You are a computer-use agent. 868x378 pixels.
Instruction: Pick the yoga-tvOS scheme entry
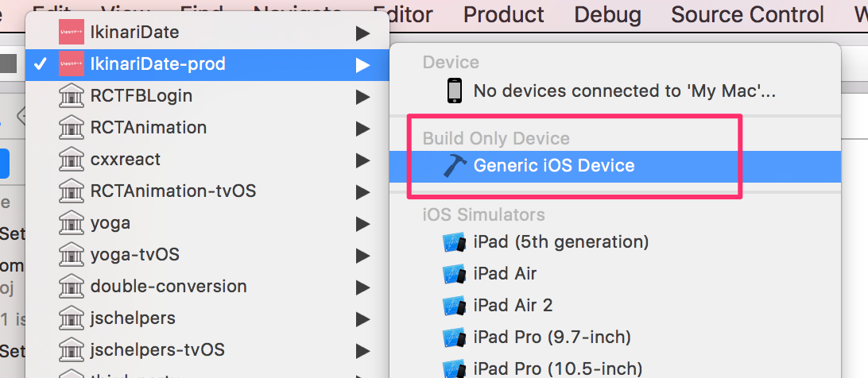pos(134,255)
